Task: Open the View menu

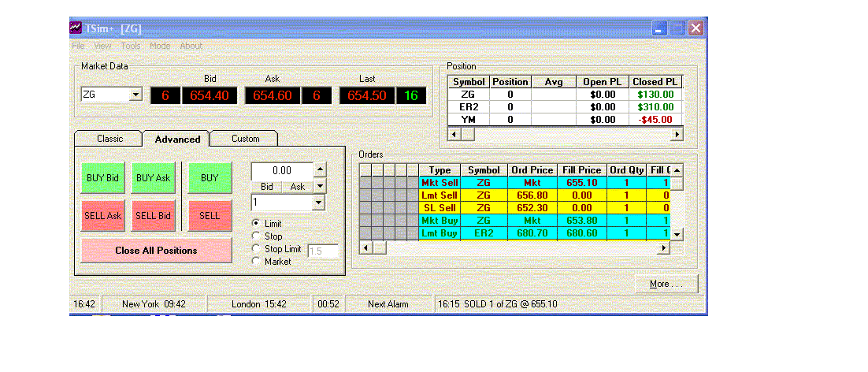Action: (x=103, y=46)
